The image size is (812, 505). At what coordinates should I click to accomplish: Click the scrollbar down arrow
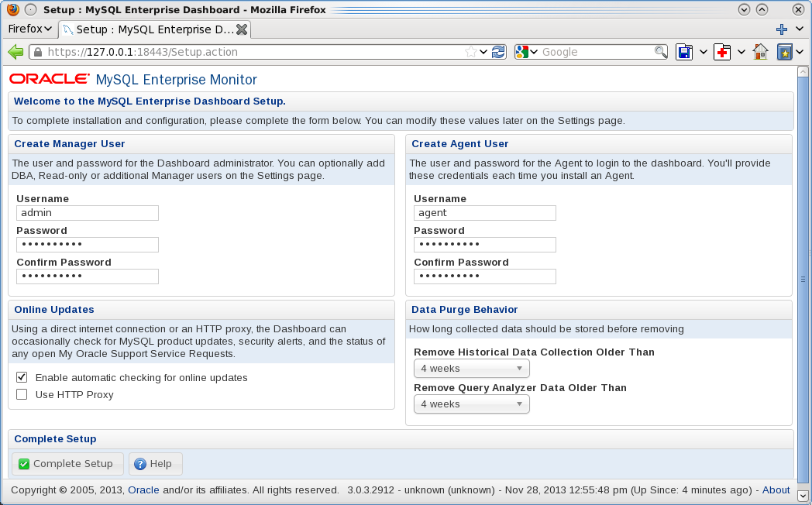click(803, 495)
